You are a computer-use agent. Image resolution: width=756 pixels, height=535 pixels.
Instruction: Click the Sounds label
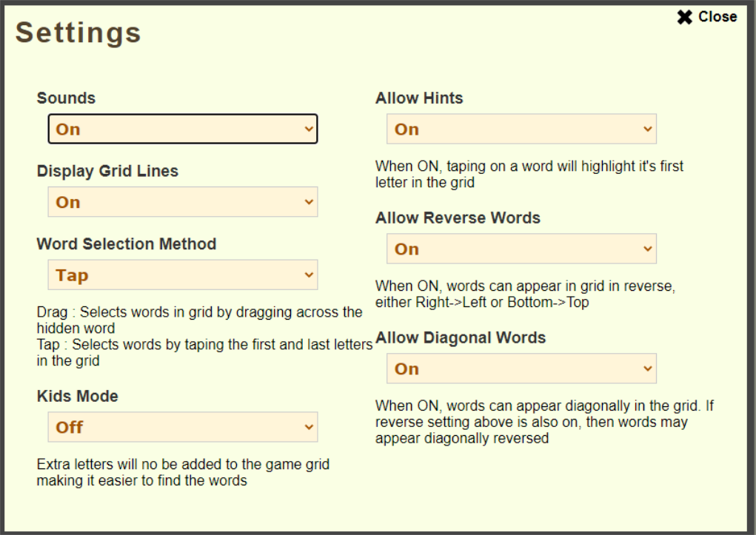point(66,98)
